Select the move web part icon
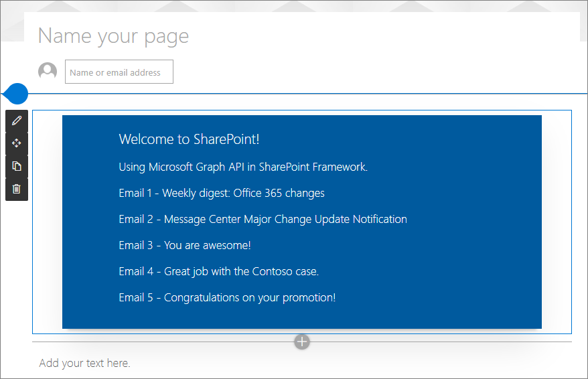The image size is (588, 379). tap(17, 143)
